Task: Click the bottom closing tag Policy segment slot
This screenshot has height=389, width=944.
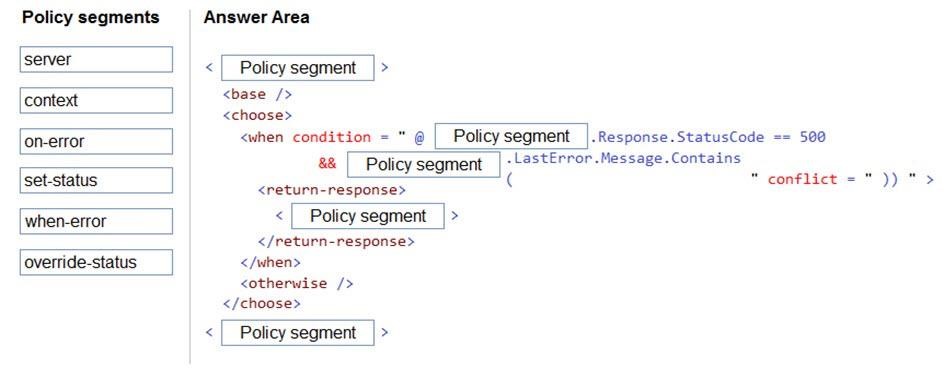Action: click(x=297, y=332)
